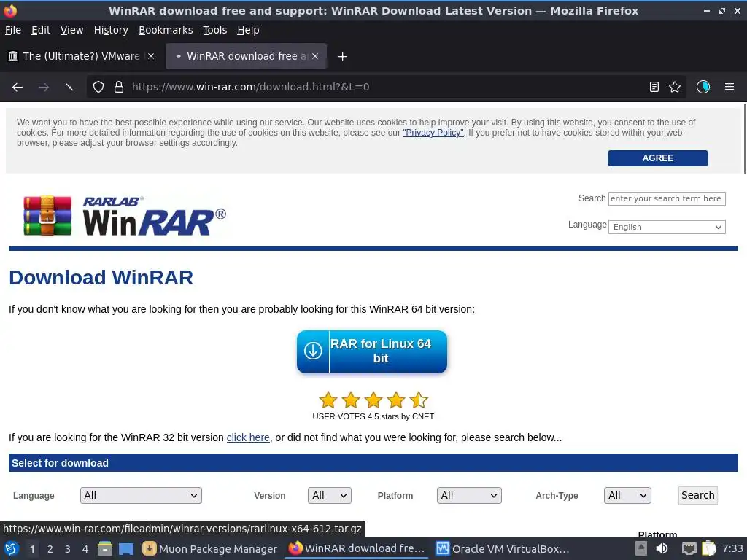Click the page vertical scrollbar
This screenshot has height=560, width=747.
click(744, 138)
